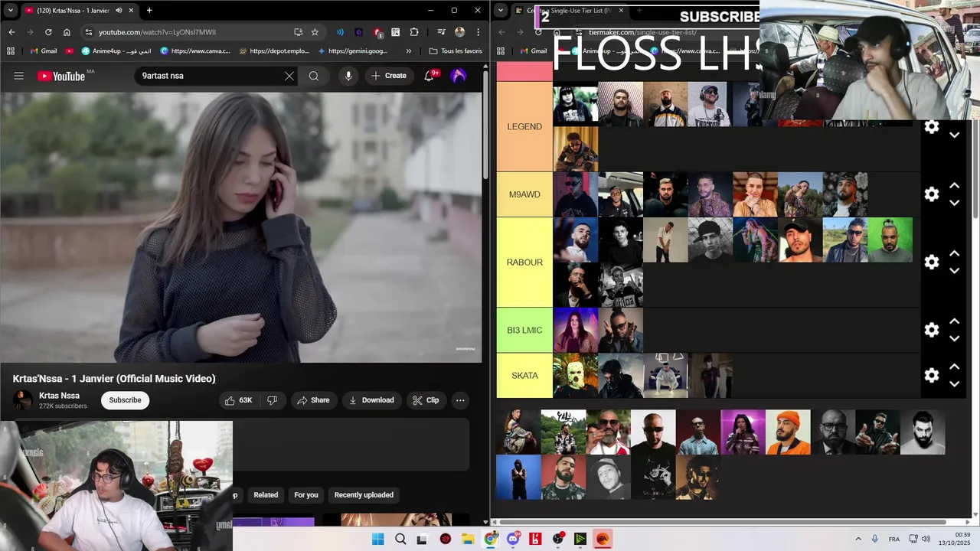
Task: Select the Related filter chip
Action: 266,495
